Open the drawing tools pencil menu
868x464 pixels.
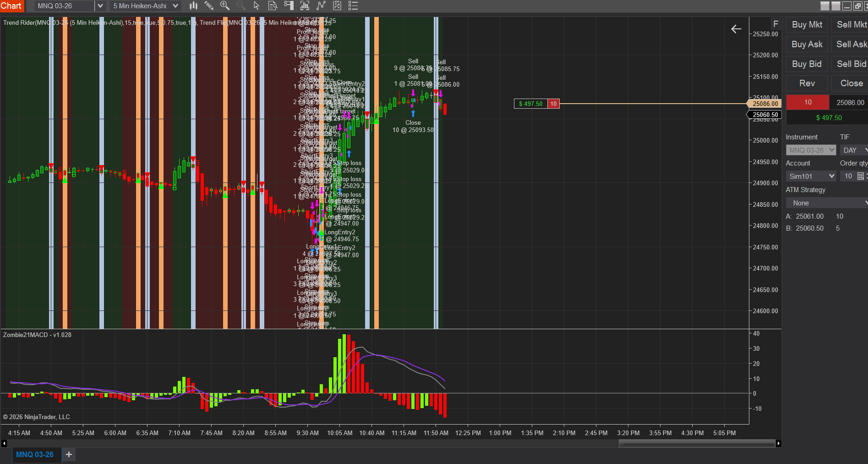[x=209, y=6]
